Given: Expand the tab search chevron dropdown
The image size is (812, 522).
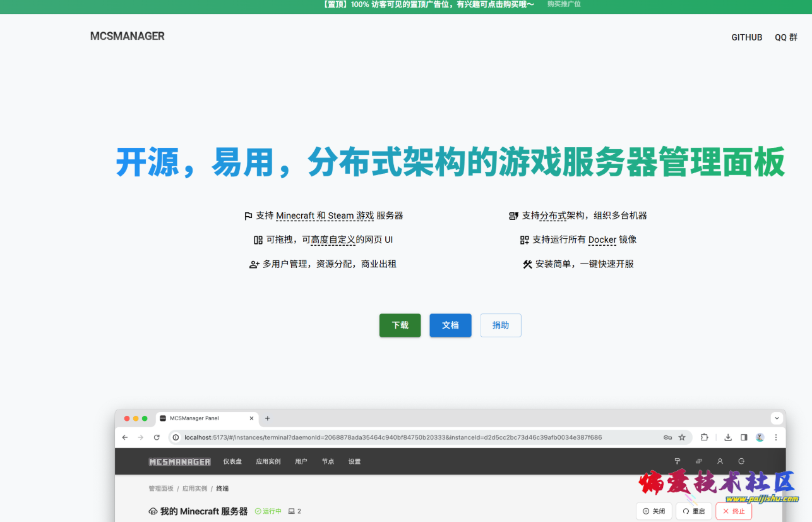Looking at the screenshot, I should tap(777, 418).
